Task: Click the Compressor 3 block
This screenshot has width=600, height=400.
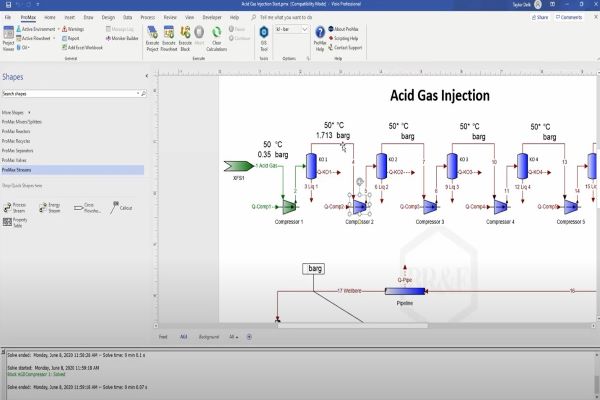Action: tap(430, 207)
